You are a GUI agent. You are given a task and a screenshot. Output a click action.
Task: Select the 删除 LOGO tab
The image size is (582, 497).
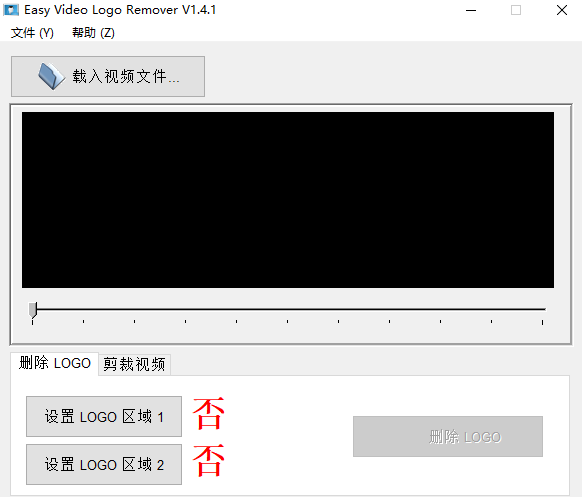pyautogui.click(x=55, y=363)
